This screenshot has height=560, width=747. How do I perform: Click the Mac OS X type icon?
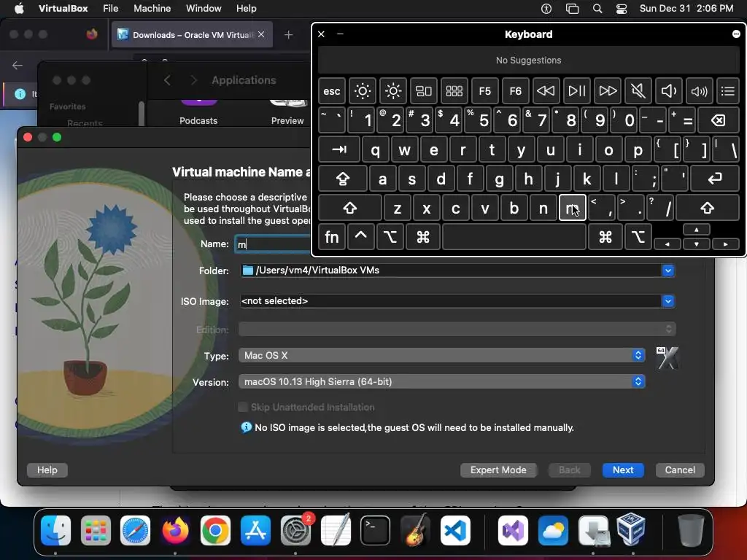point(667,358)
